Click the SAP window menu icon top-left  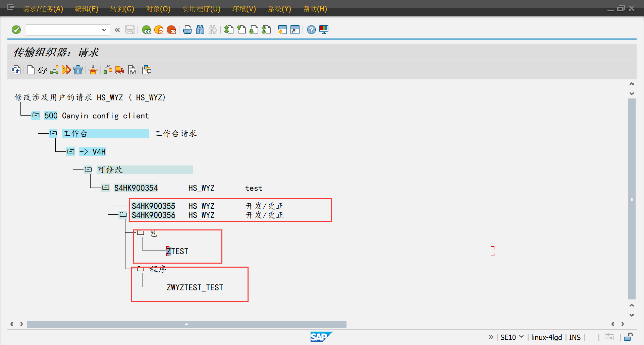tap(11, 7)
